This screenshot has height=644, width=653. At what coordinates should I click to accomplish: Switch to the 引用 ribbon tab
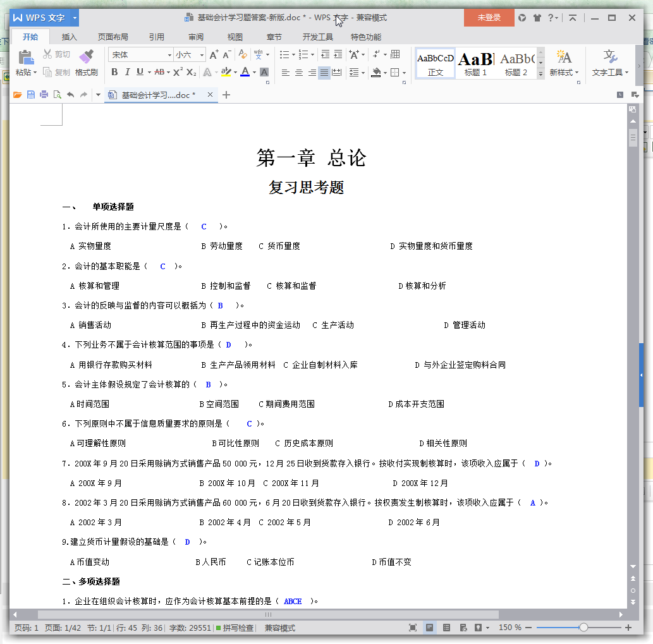[x=157, y=37]
